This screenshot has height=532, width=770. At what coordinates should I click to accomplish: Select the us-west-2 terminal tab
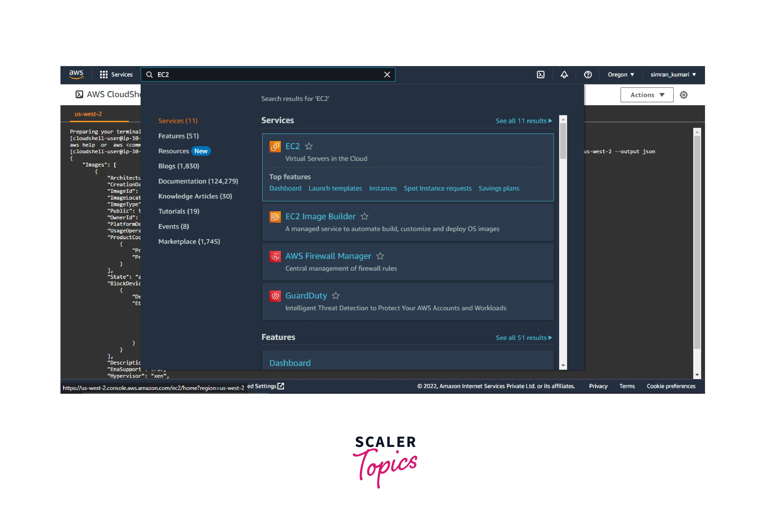pyautogui.click(x=88, y=114)
